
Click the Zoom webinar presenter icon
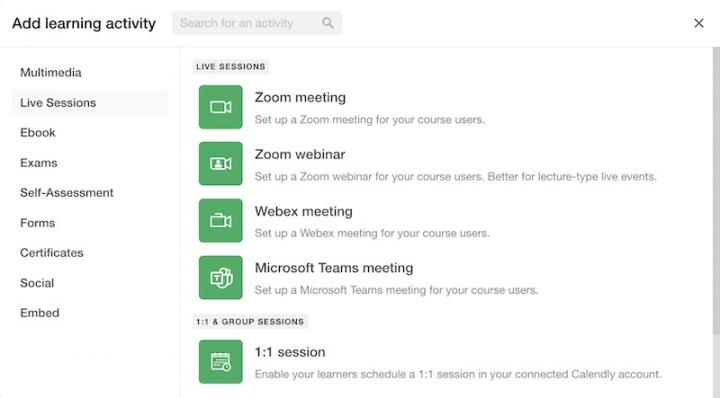(220, 163)
